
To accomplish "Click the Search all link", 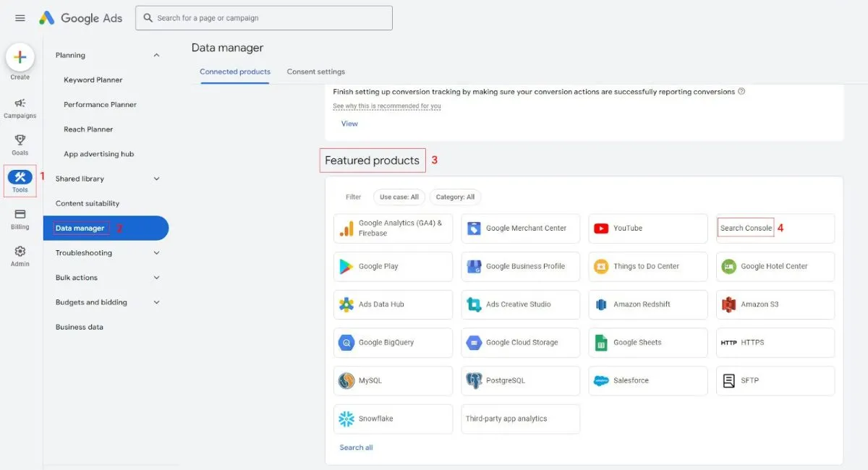I will pyautogui.click(x=356, y=448).
